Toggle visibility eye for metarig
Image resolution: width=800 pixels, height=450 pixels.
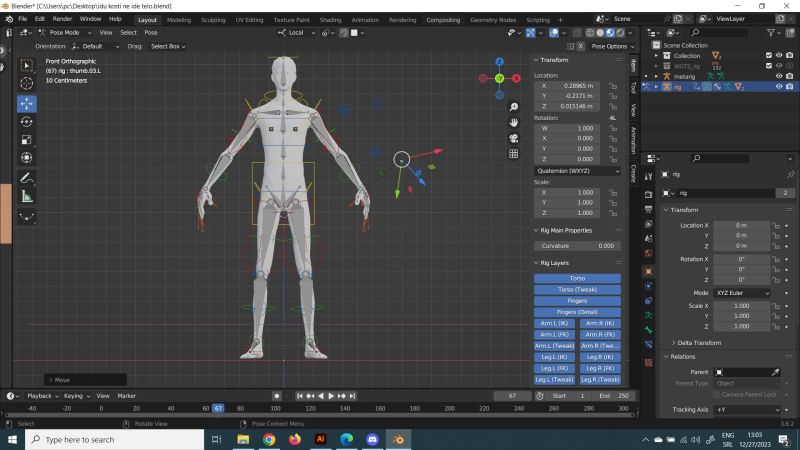[779, 76]
